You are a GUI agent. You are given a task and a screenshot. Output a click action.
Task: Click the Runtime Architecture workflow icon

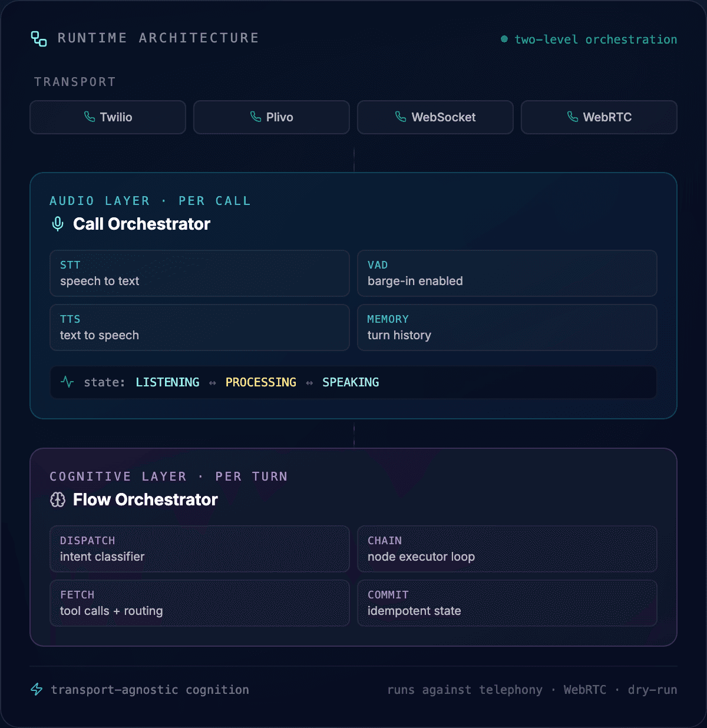click(39, 39)
